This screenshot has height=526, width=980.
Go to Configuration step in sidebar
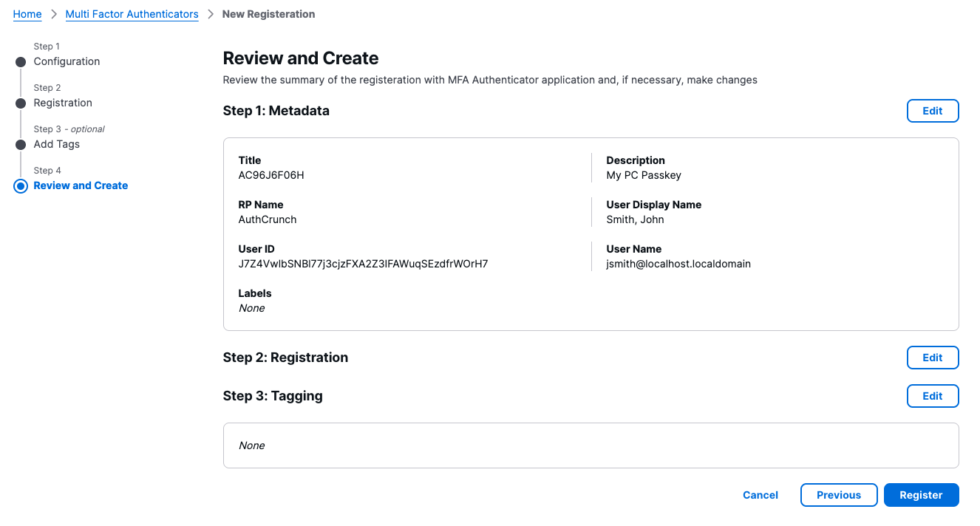tap(67, 61)
